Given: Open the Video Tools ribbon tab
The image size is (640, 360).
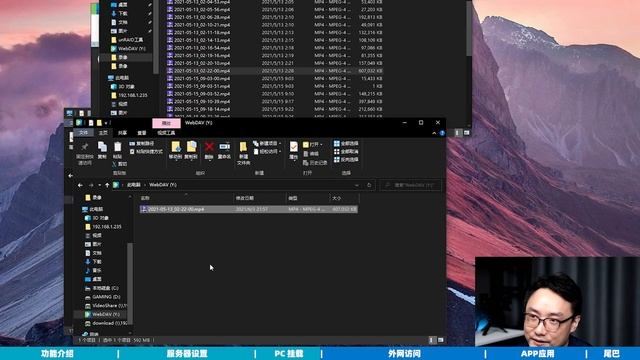Looking at the screenshot, I should pos(167,133).
